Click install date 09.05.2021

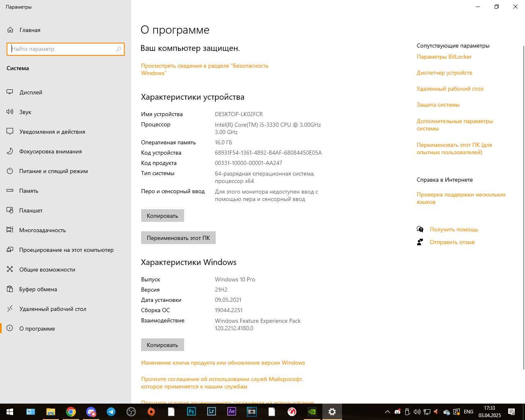click(x=228, y=300)
